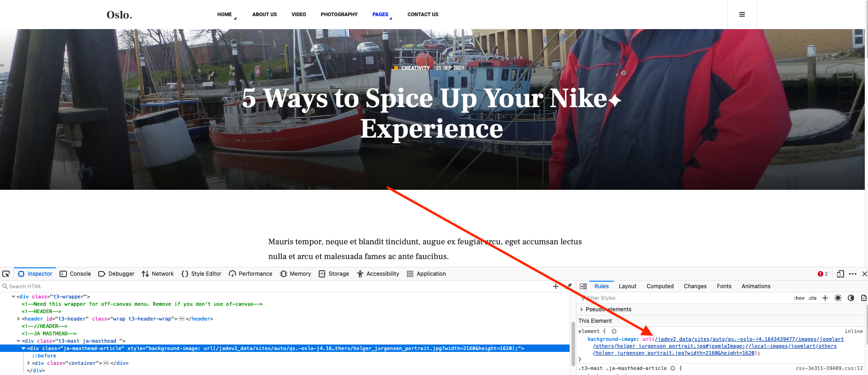The image size is (868, 375).
Task: Select the Changes sidebar tab
Action: coord(695,286)
